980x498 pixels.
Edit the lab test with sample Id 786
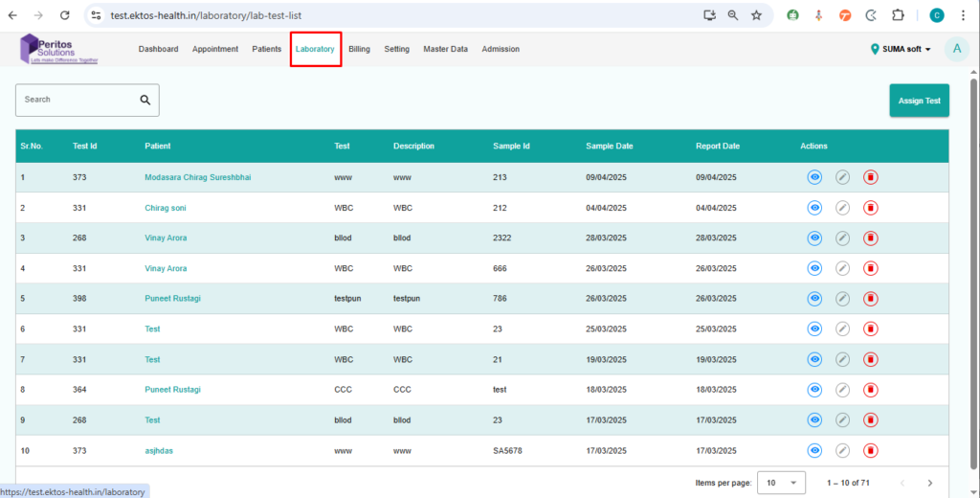coord(842,299)
